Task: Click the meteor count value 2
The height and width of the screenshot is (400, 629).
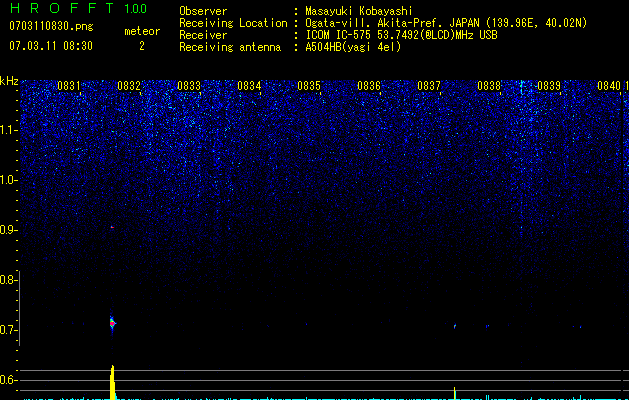Action: point(142,46)
